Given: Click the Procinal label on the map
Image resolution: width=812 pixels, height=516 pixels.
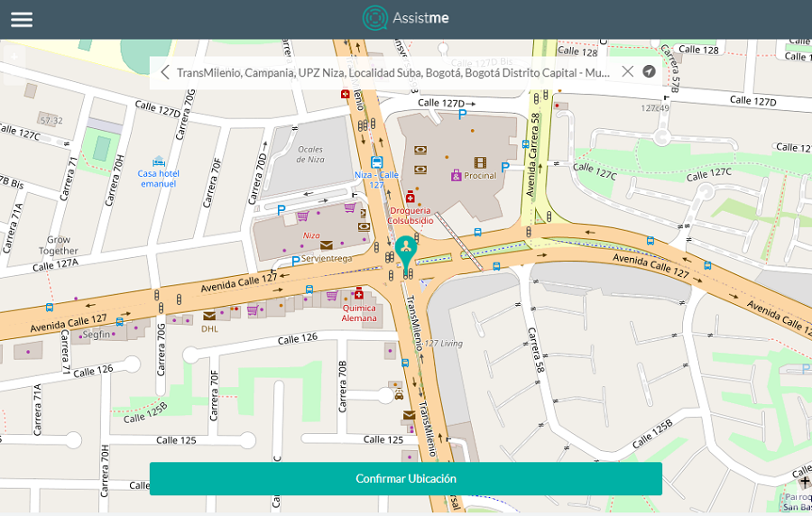Looking at the screenshot, I should 480,176.
